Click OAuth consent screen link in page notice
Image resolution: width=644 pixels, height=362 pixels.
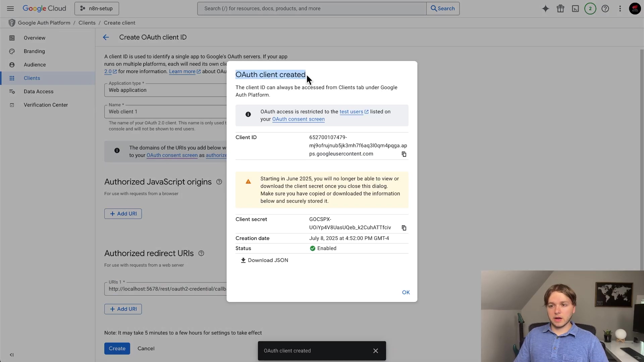coord(172,155)
